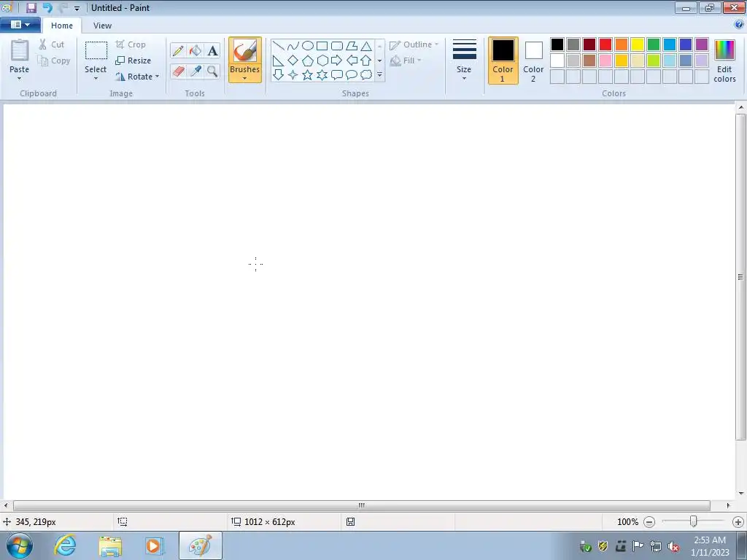Screen dimensions: 747x560
Task: Select the Left arrow shape
Action: coord(352,61)
